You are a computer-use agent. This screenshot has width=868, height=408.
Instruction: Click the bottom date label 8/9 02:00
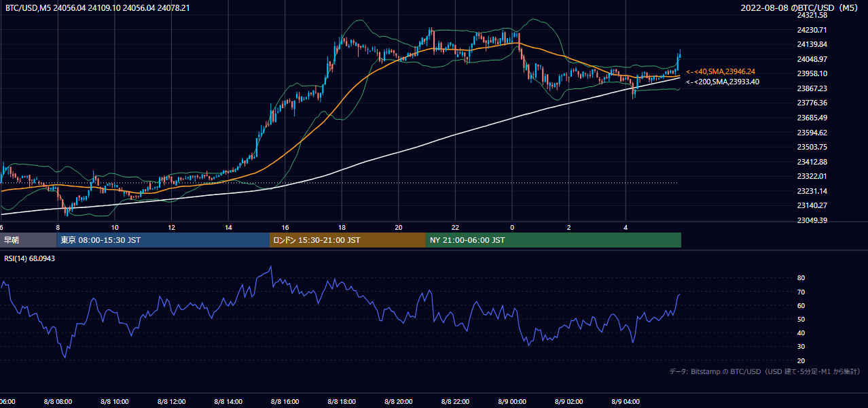(x=569, y=402)
